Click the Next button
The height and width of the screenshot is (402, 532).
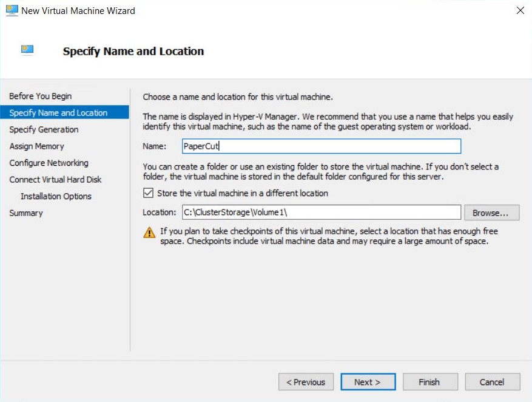tap(368, 382)
